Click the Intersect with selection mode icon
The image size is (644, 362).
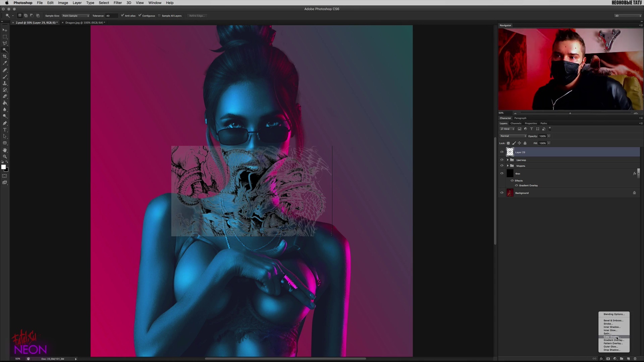38,15
